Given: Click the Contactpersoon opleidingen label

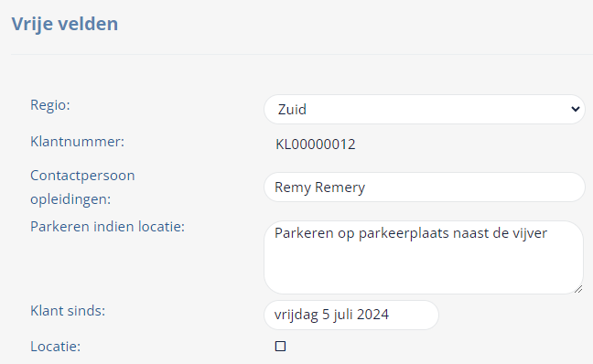Looking at the screenshot, I should (x=82, y=187).
